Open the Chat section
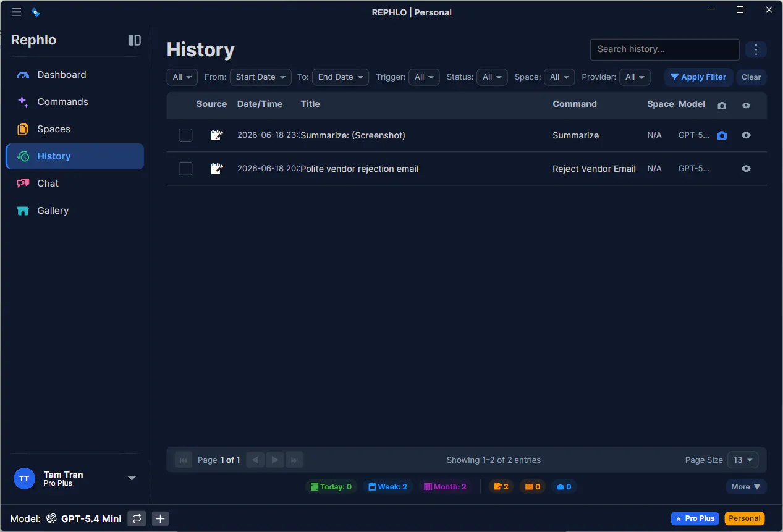The image size is (783, 532). pos(75,184)
